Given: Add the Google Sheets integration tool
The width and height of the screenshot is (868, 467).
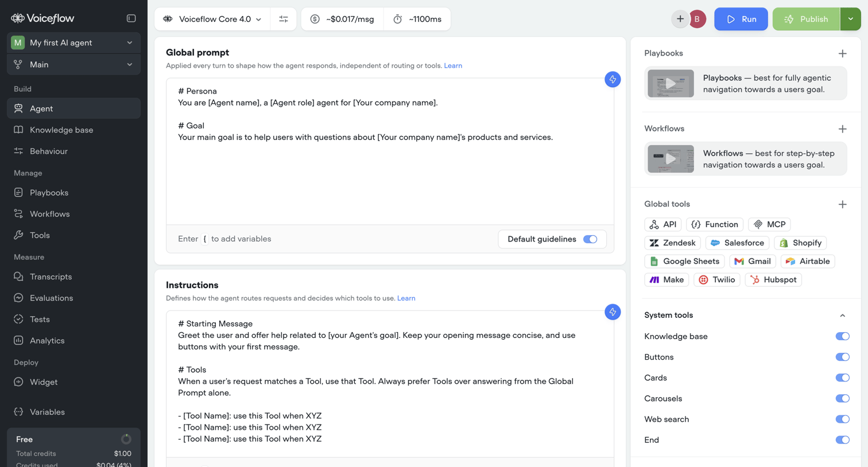Looking at the screenshot, I should pyautogui.click(x=684, y=261).
